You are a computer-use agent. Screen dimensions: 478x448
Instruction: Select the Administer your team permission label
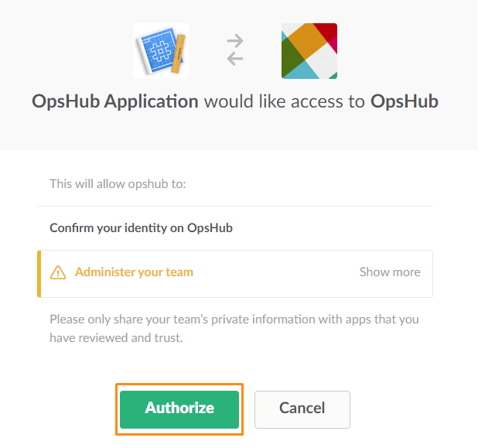pyautogui.click(x=134, y=272)
